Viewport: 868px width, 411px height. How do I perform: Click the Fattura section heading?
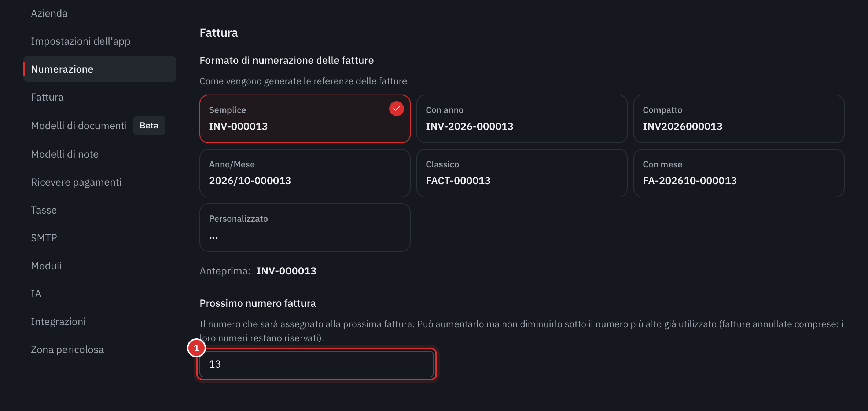click(219, 33)
